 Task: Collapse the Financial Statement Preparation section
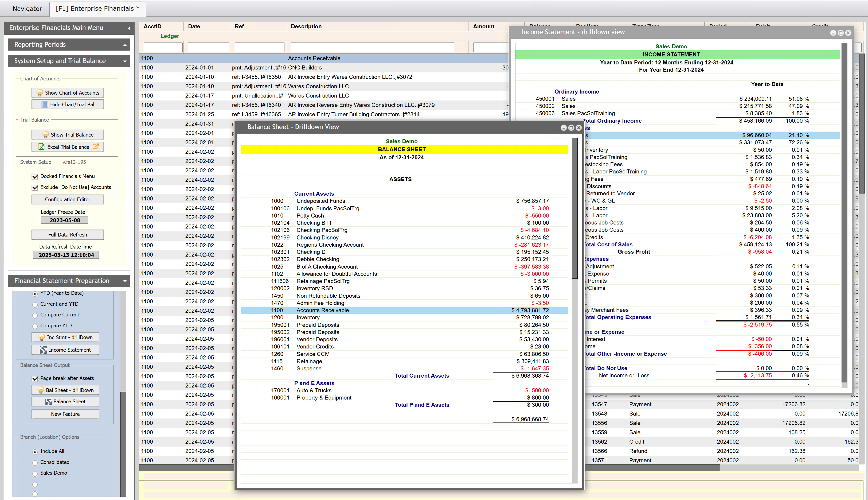125,281
